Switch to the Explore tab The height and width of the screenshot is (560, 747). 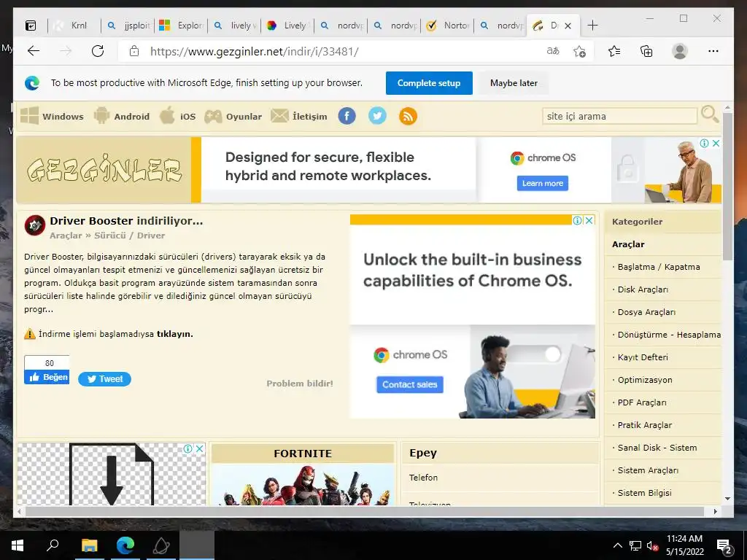click(182, 26)
